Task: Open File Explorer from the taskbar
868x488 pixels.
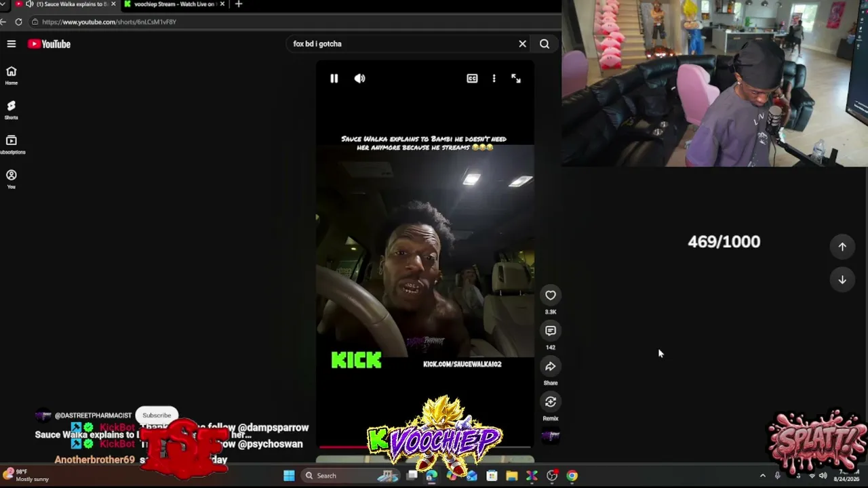Action: [512, 476]
